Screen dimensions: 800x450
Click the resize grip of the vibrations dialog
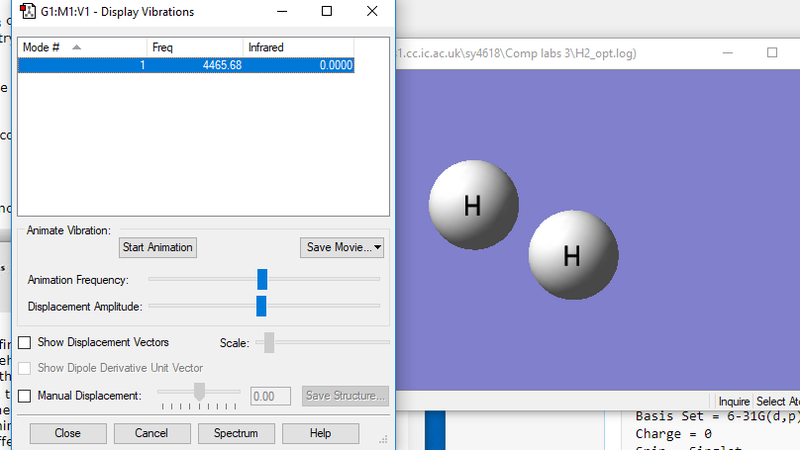point(384,439)
